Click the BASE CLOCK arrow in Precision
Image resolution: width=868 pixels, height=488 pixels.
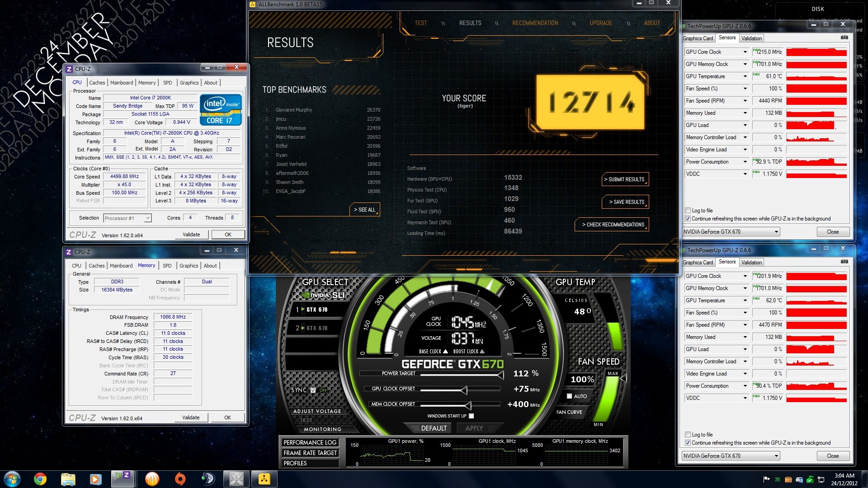[x=445, y=351]
